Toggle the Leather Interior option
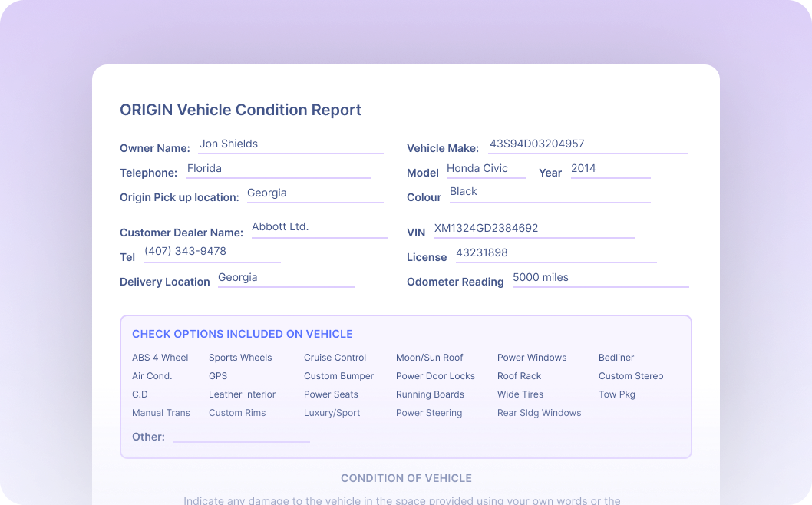 click(242, 394)
